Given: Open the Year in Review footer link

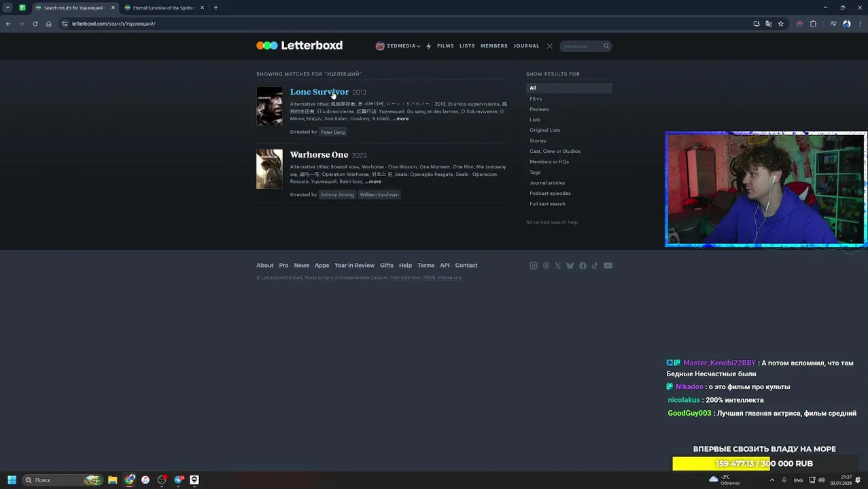Looking at the screenshot, I should 354,265.
